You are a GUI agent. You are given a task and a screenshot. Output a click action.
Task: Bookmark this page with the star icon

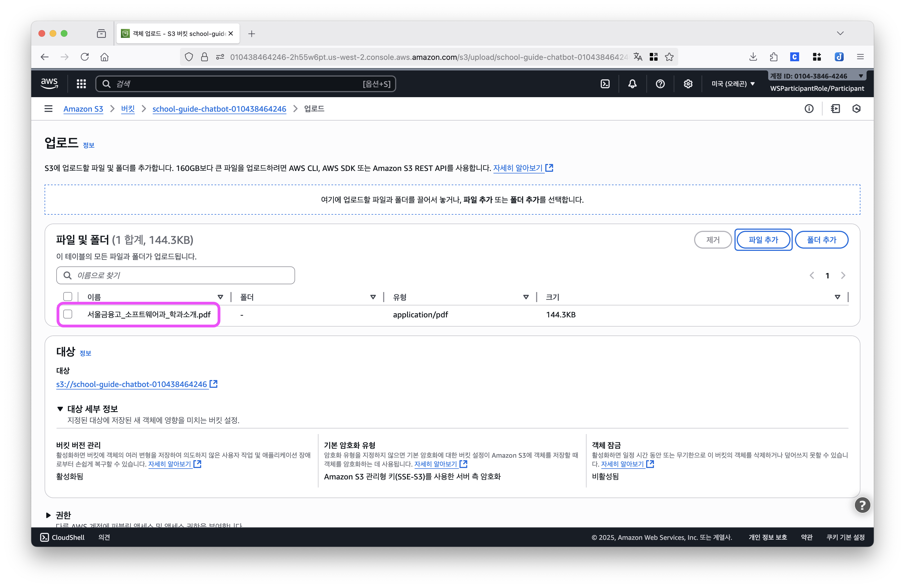[669, 57]
